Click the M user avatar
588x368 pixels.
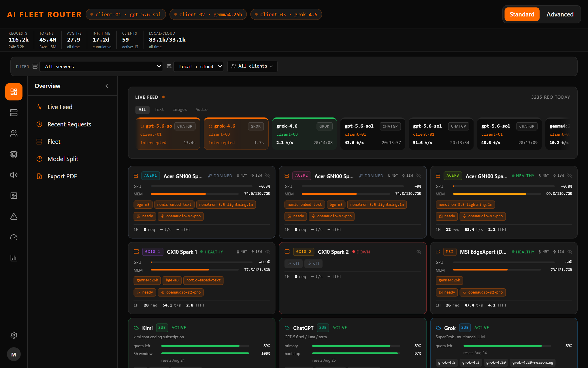coord(14,354)
